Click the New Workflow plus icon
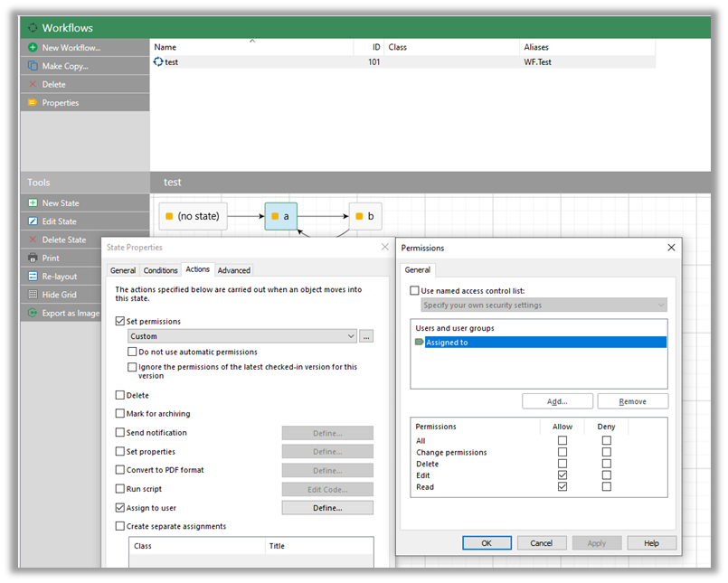 (x=33, y=47)
